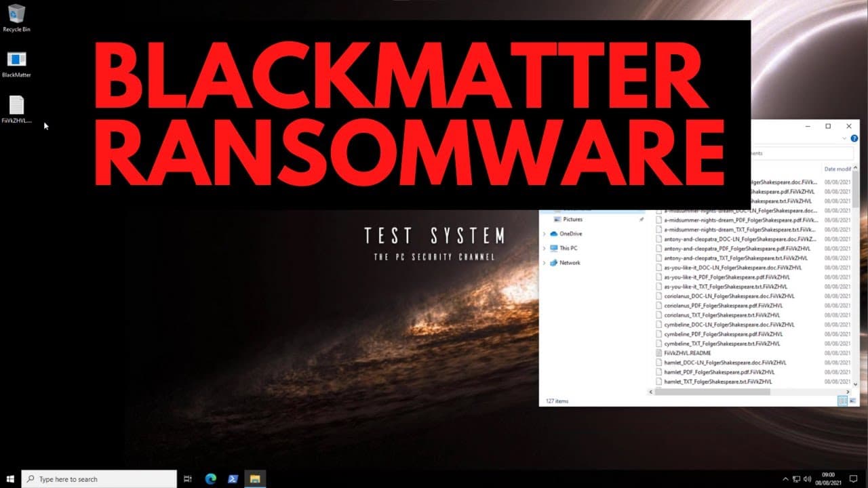Select a-midsummer-nights-dream_PDF_FolgerShakespeare.pdf file

[737, 220]
